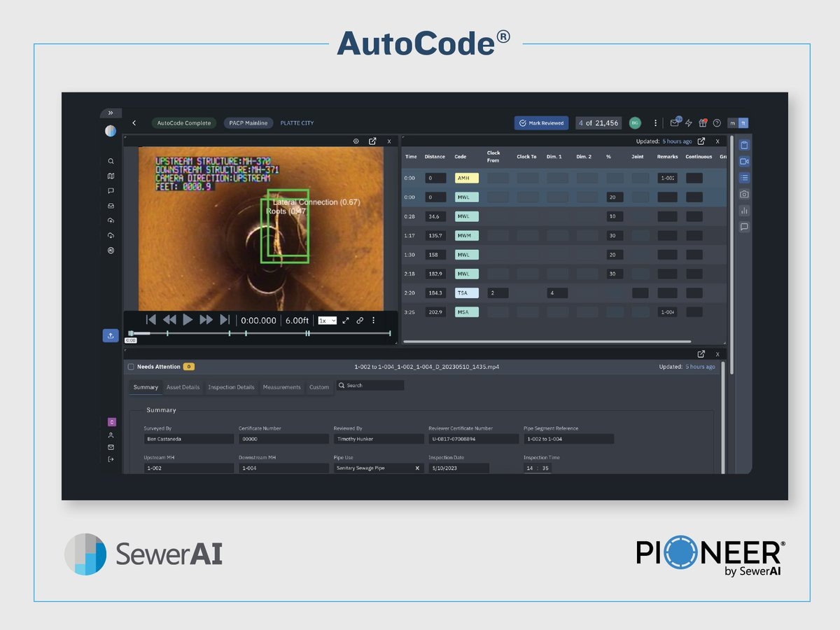Click the logout icon in sidebar
Image resolution: width=840 pixels, height=630 pixels.
pos(111,459)
